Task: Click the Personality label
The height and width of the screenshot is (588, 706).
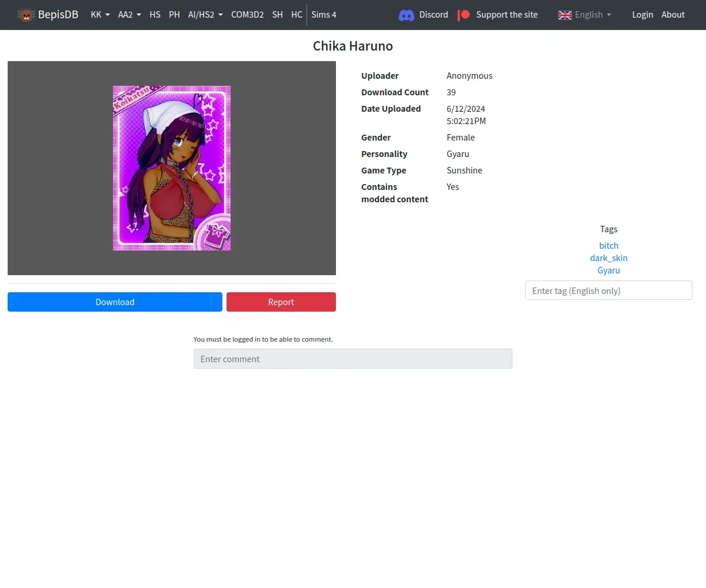Action: [x=384, y=154]
